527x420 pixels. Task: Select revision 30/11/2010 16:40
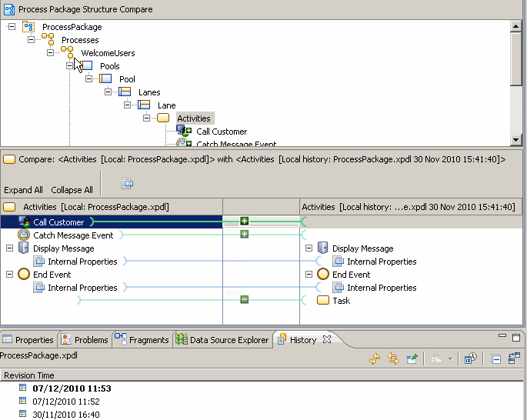coord(66,415)
